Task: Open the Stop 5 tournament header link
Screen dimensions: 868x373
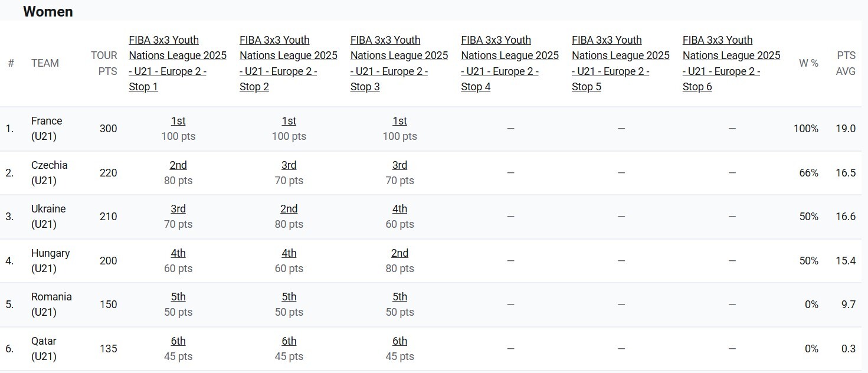Action: (x=620, y=63)
